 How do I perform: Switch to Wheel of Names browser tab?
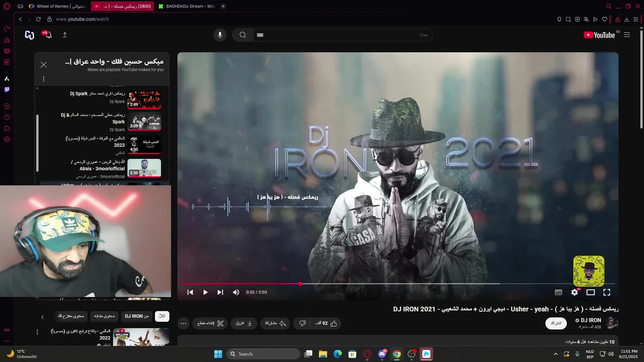56,6
